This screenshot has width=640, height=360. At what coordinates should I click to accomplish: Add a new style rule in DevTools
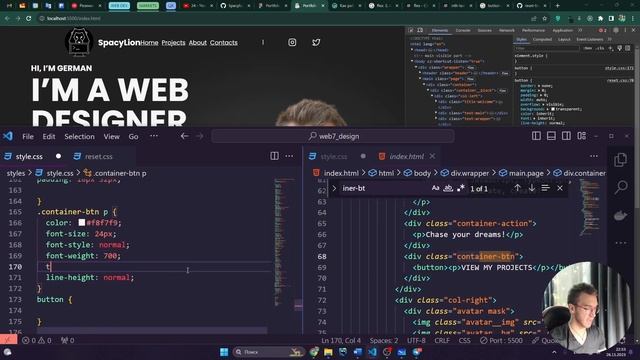coord(611,48)
